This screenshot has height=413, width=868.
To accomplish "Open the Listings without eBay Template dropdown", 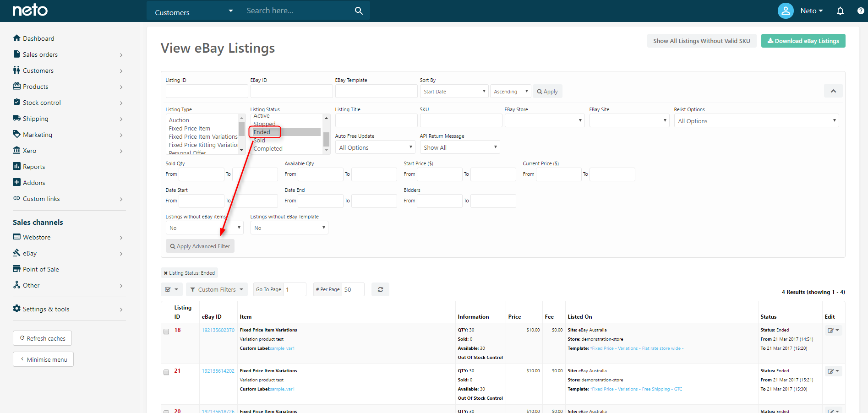I will (x=289, y=228).
